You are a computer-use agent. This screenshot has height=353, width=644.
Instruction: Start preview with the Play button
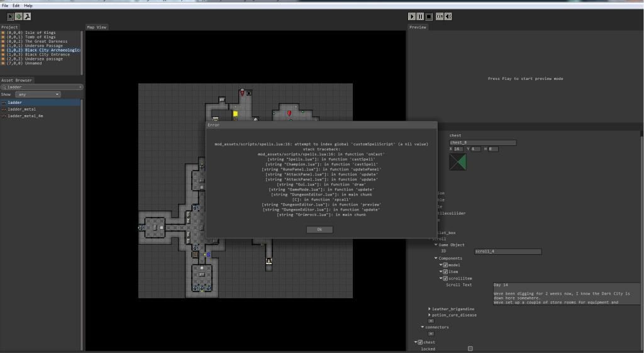tap(411, 16)
